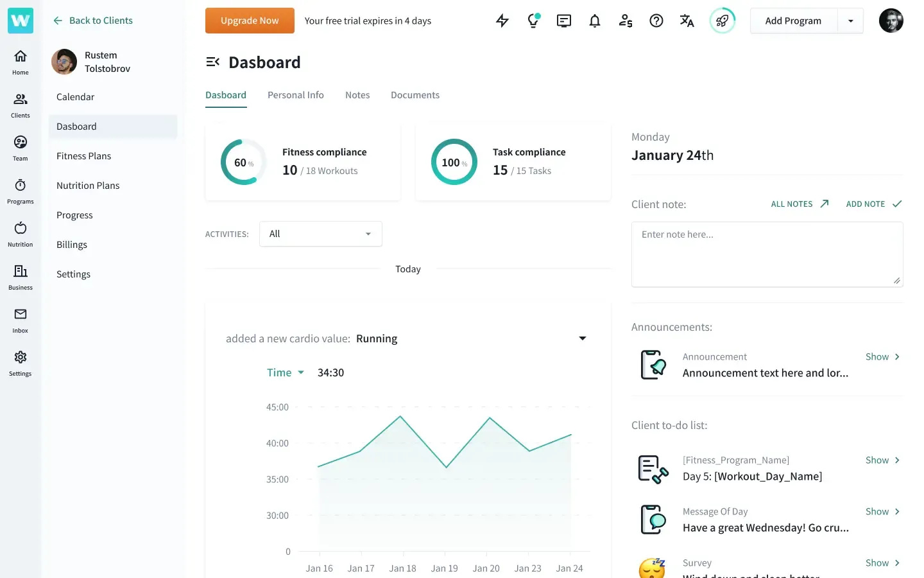Switch to the Personal Info tab
The width and height of the screenshot is (924, 578).
coord(295,95)
